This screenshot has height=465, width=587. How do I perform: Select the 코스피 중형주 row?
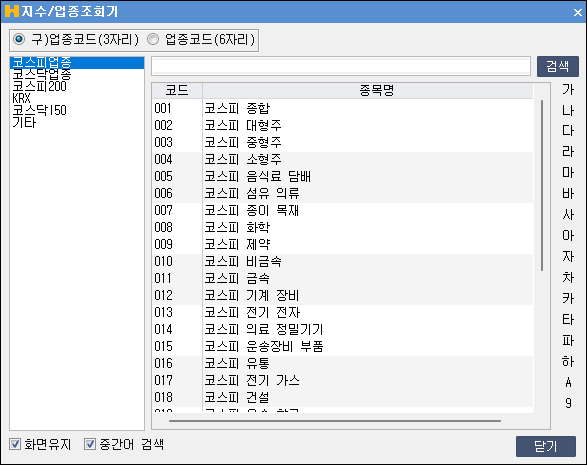(343, 142)
